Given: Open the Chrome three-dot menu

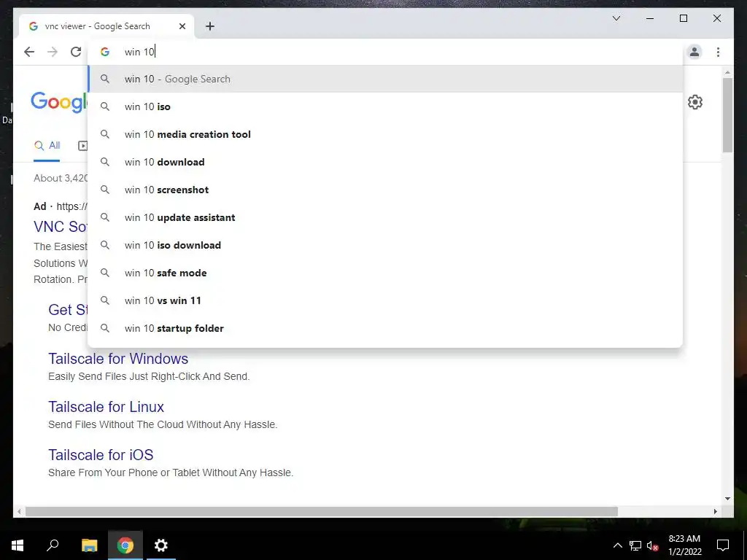Looking at the screenshot, I should (x=718, y=52).
